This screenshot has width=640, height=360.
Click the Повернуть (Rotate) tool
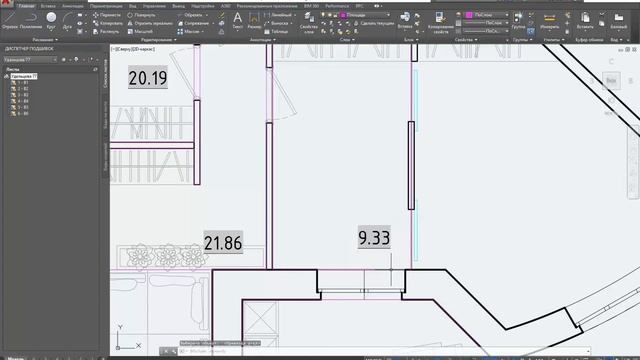[141, 15]
